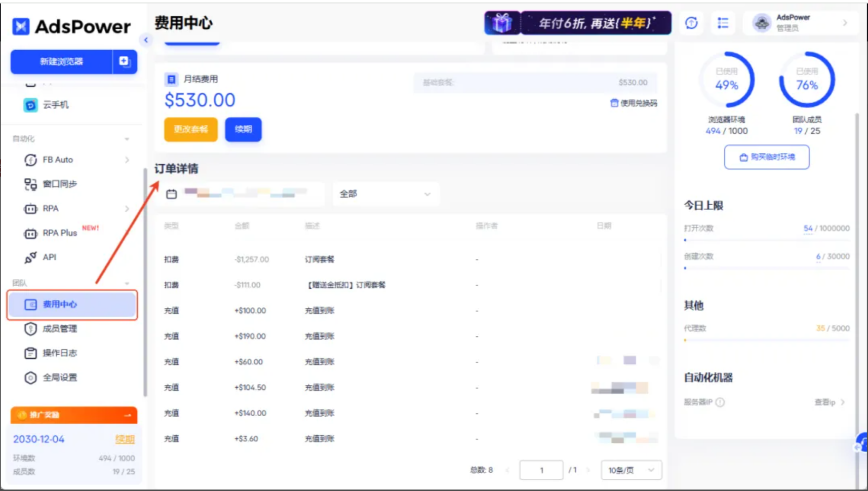
Task: Click the 续期 renewal button
Action: coord(243,129)
